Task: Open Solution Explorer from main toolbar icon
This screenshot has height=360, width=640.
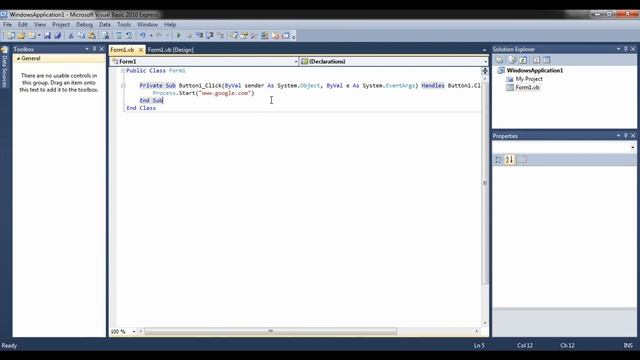Action: [233, 36]
